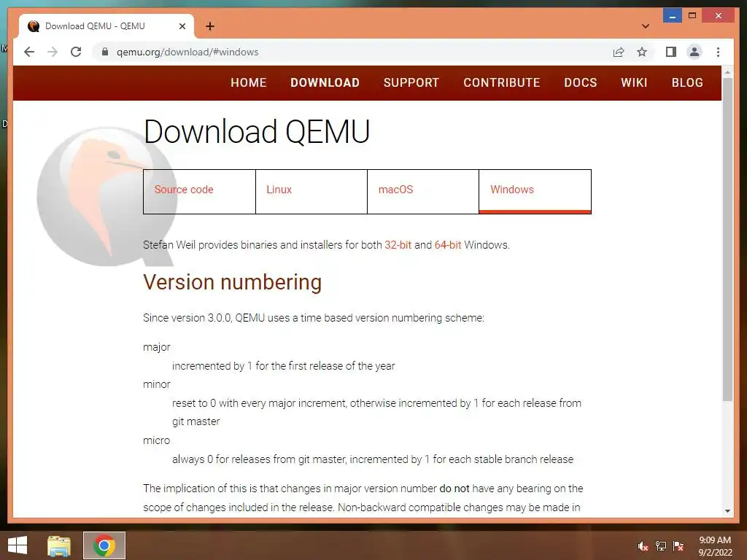Click the page scrollbar thumb

point(727,239)
